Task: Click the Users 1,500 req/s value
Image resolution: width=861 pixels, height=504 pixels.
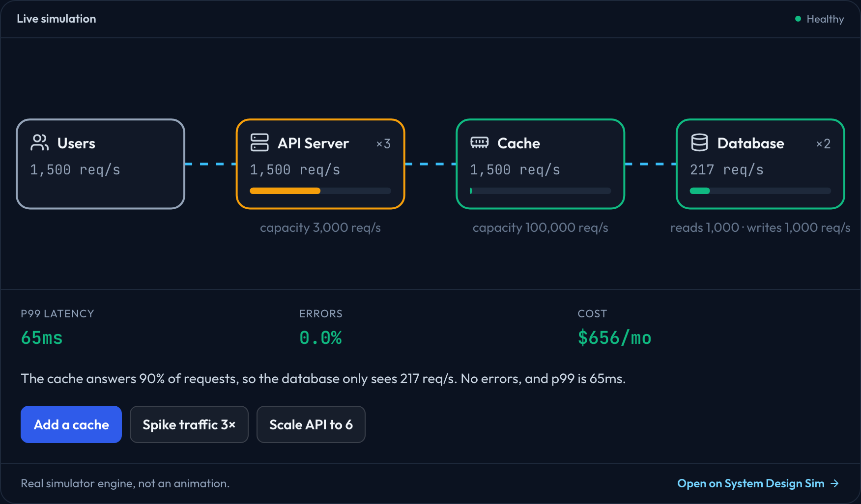Action: pos(75,169)
